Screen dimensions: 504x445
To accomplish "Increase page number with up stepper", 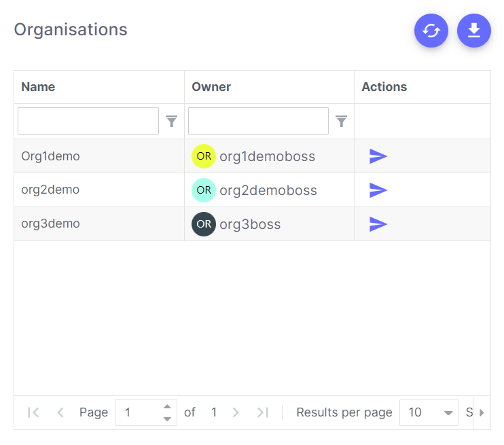I will (167, 407).
